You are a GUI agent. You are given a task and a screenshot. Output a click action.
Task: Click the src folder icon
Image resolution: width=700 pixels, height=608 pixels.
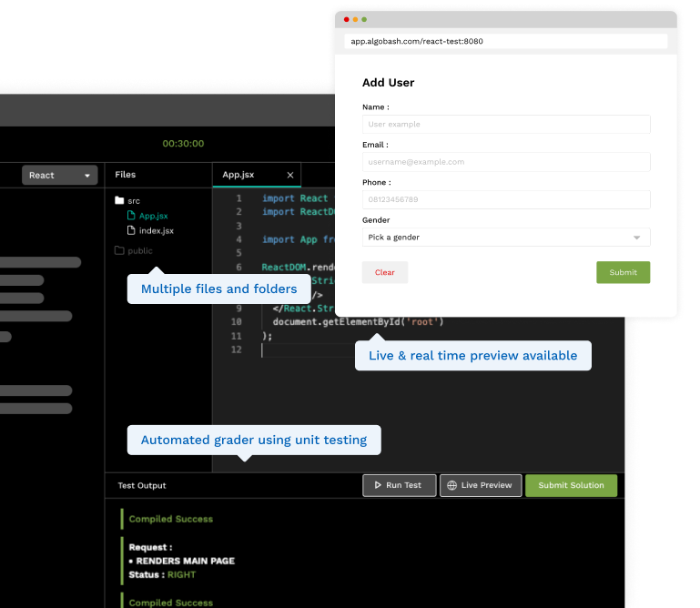click(118, 201)
